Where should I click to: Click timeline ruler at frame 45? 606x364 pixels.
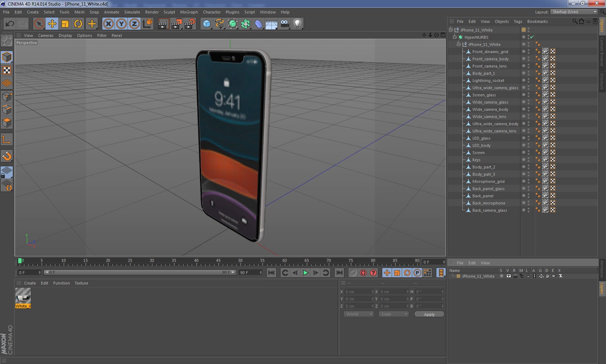[x=218, y=261]
